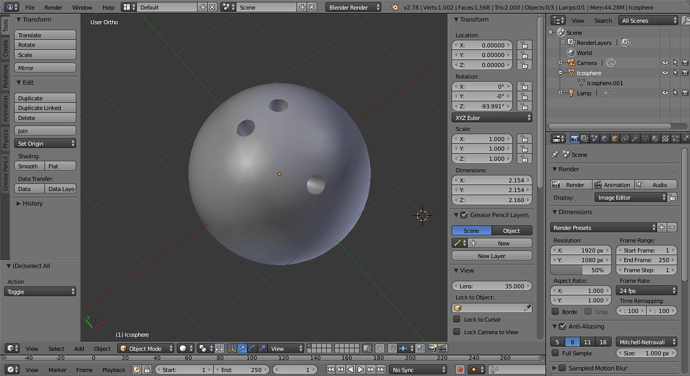Click the Scale Y lock icon

[524, 149]
